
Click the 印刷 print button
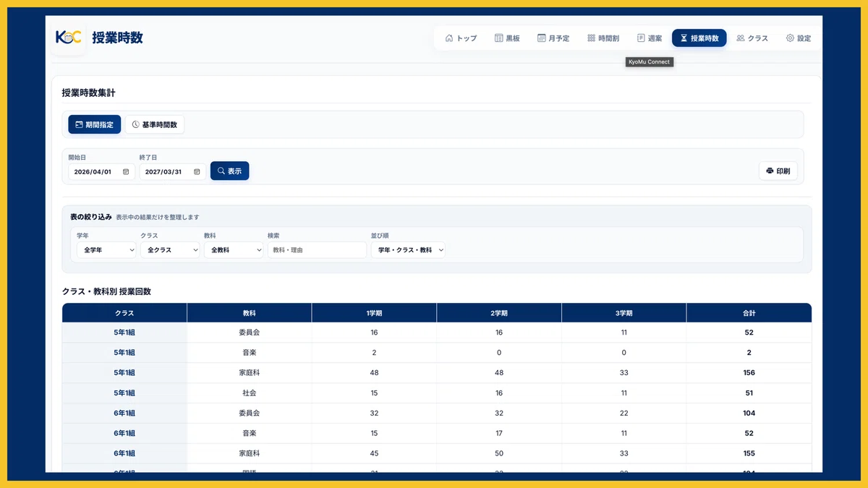click(x=778, y=171)
